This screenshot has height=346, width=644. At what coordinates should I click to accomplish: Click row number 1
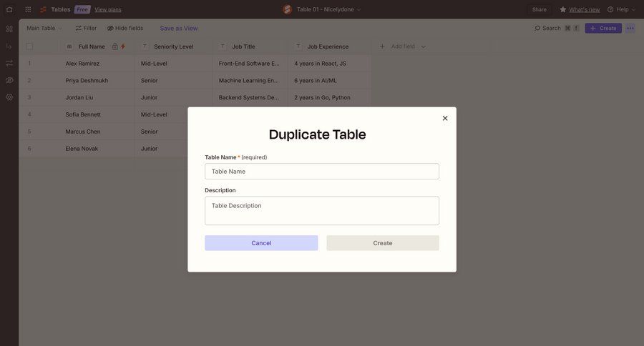pyautogui.click(x=29, y=64)
